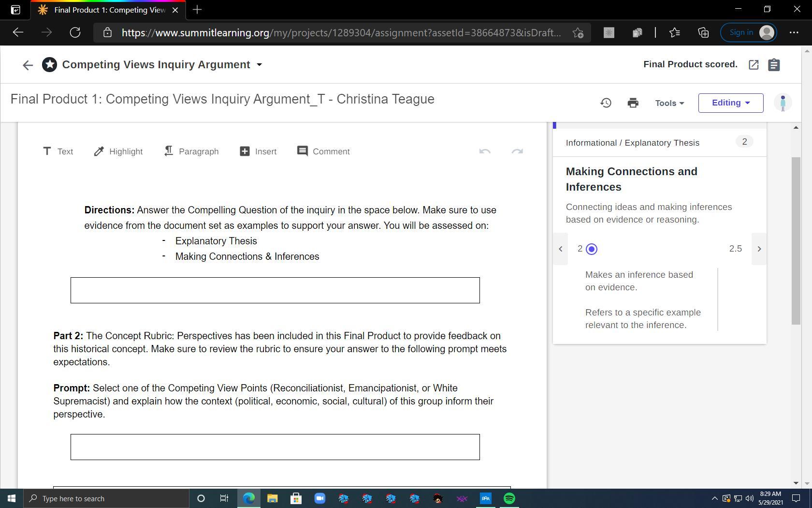The width and height of the screenshot is (812, 508).
Task: Open the Paragraph formatting menu
Action: [x=191, y=151]
